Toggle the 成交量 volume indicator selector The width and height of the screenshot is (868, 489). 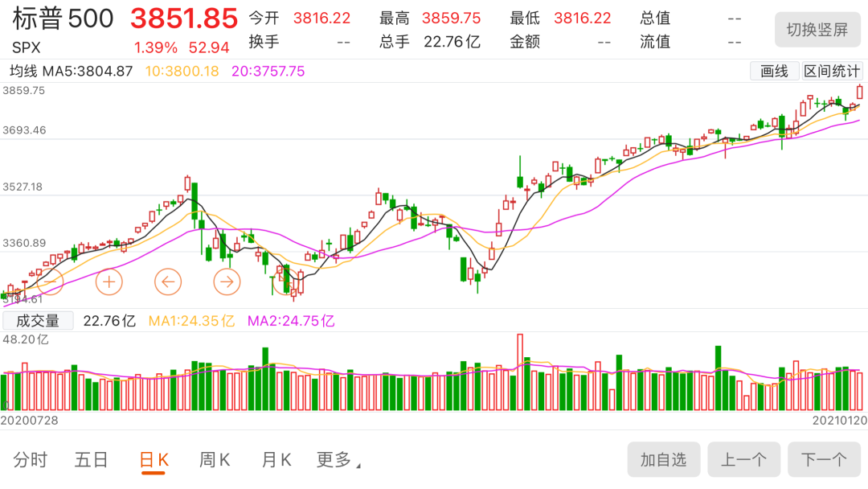point(38,321)
